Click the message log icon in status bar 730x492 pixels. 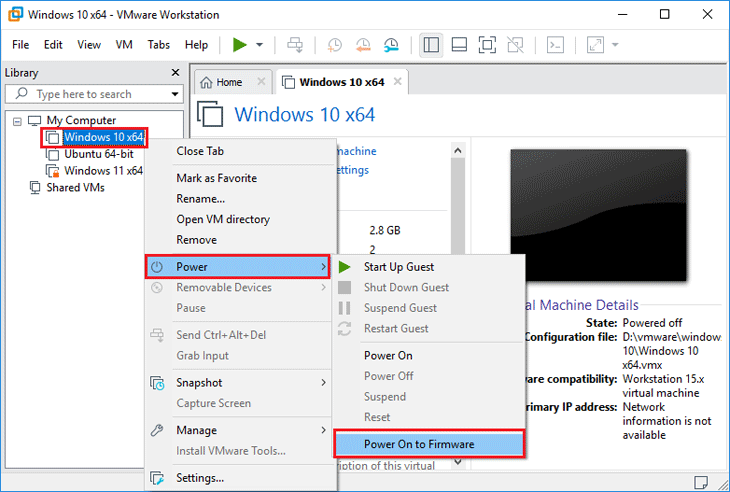701,482
